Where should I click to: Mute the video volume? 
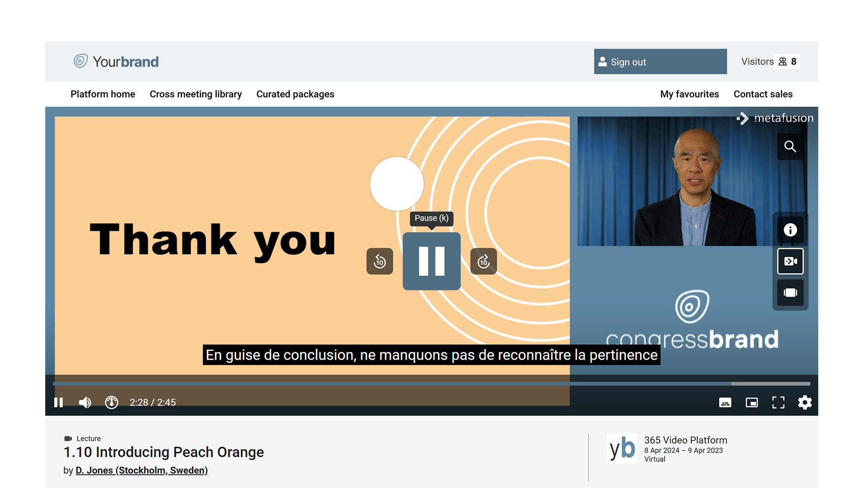click(85, 402)
